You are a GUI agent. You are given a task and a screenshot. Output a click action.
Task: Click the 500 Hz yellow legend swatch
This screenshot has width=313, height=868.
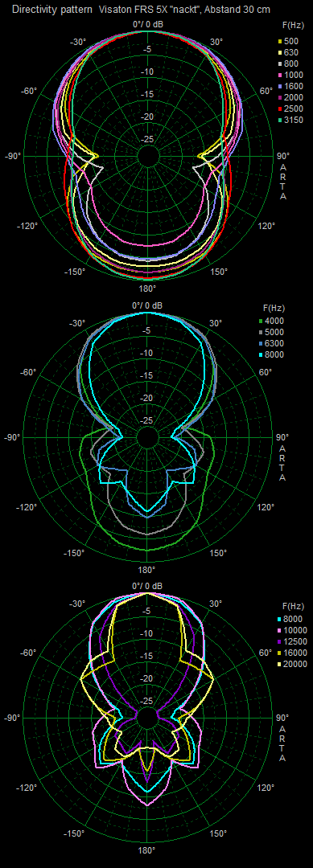[x=279, y=41]
